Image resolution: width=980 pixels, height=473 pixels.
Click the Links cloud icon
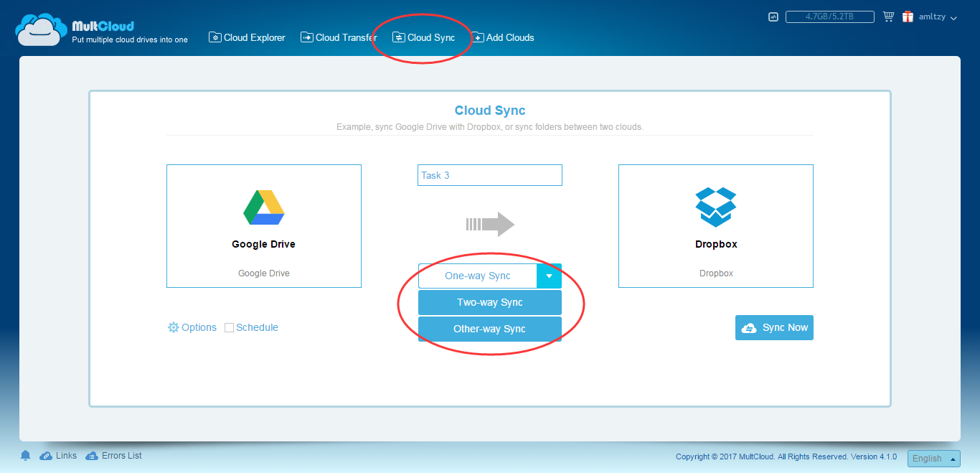pos(45,455)
